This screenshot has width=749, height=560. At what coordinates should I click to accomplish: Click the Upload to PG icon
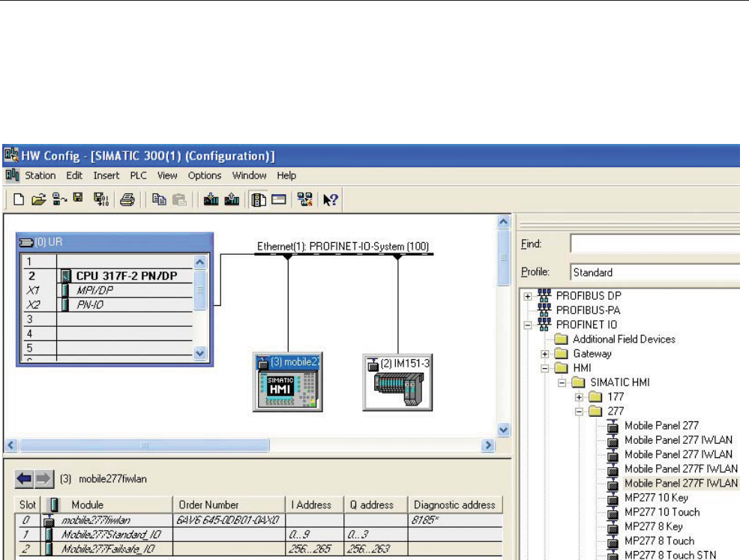point(232,199)
